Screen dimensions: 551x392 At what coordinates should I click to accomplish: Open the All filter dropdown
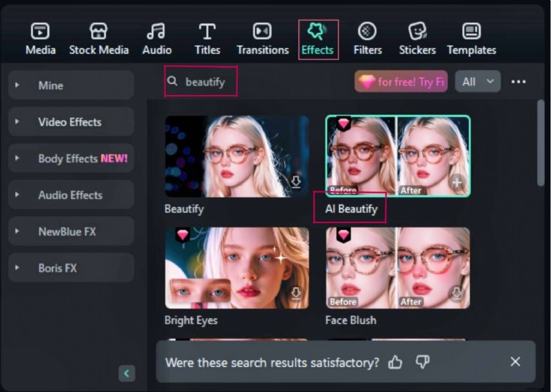point(477,81)
